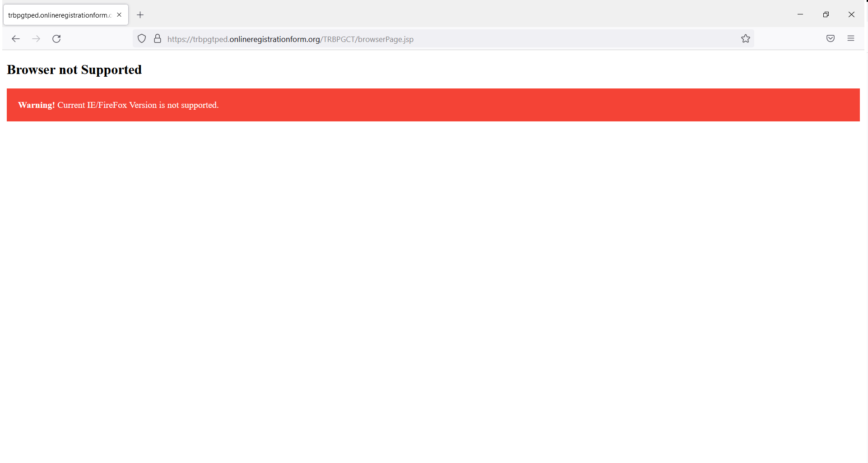
Task: Bookmark this page with the star icon
Action: tap(745, 38)
